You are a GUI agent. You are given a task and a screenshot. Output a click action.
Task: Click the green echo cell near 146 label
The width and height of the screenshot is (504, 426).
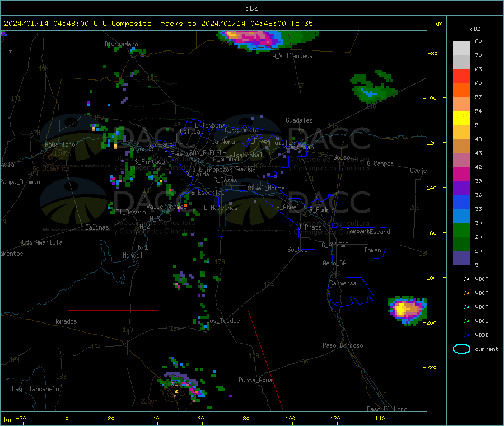pyautogui.click(x=374, y=88)
